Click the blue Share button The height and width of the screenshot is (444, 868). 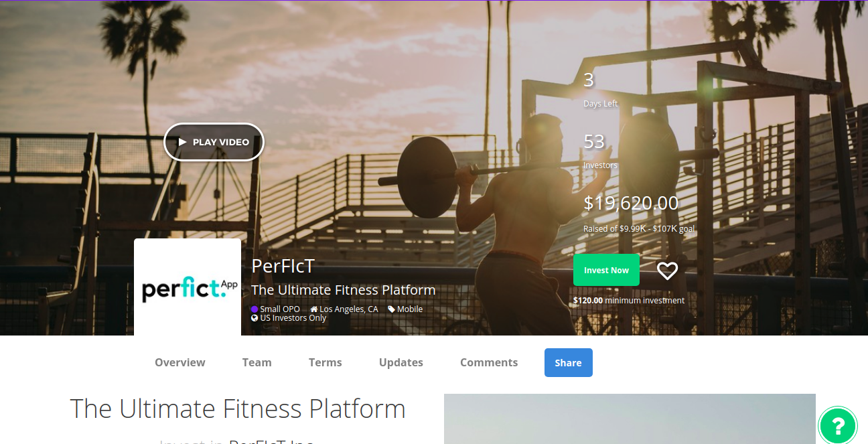click(569, 362)
